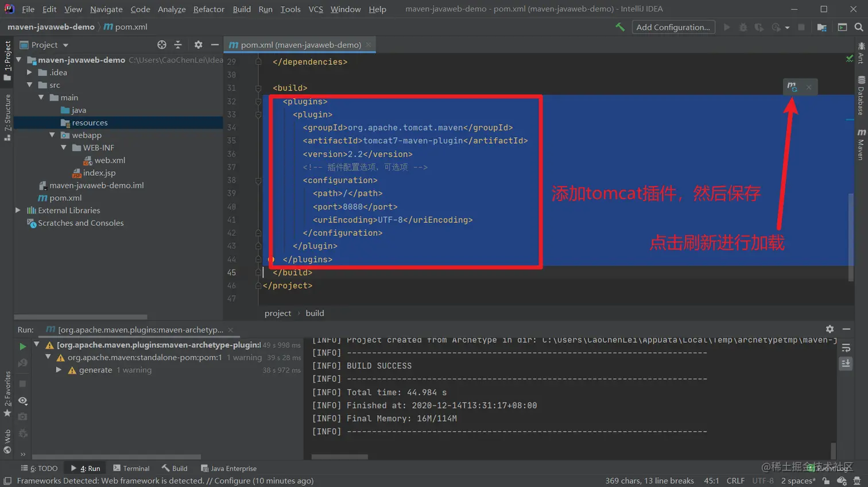Toggle the Run panel eye view icon

point(22,400)
